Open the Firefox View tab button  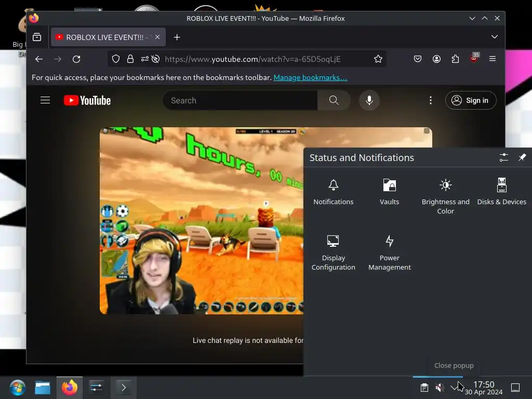[x=37, y=37]
